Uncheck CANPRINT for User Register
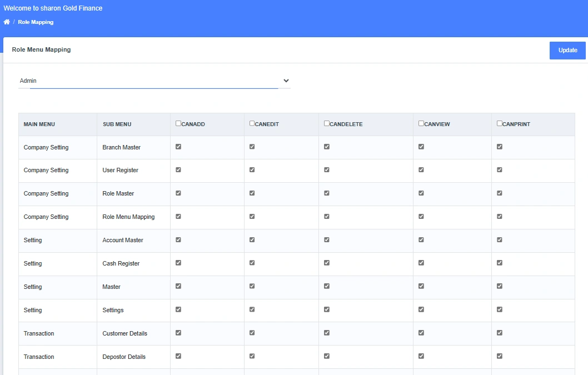 point(500,170)
